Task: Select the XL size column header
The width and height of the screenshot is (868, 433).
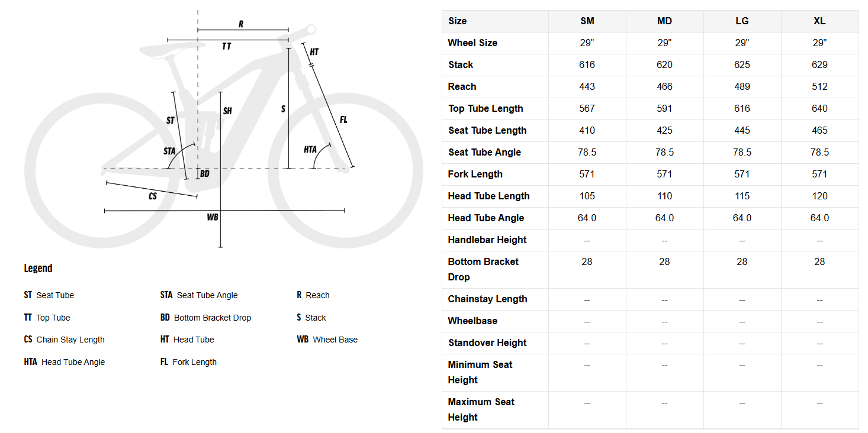Action: (819, 21)
